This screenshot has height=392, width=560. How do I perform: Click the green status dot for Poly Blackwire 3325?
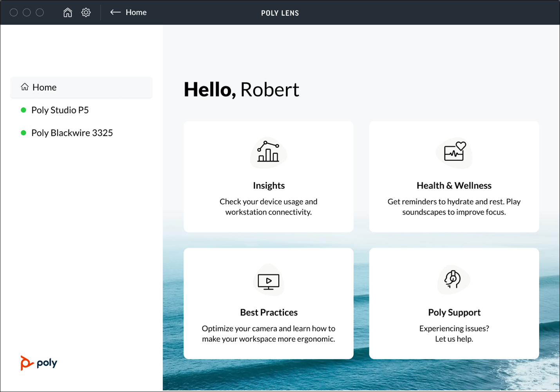(23, 133)
